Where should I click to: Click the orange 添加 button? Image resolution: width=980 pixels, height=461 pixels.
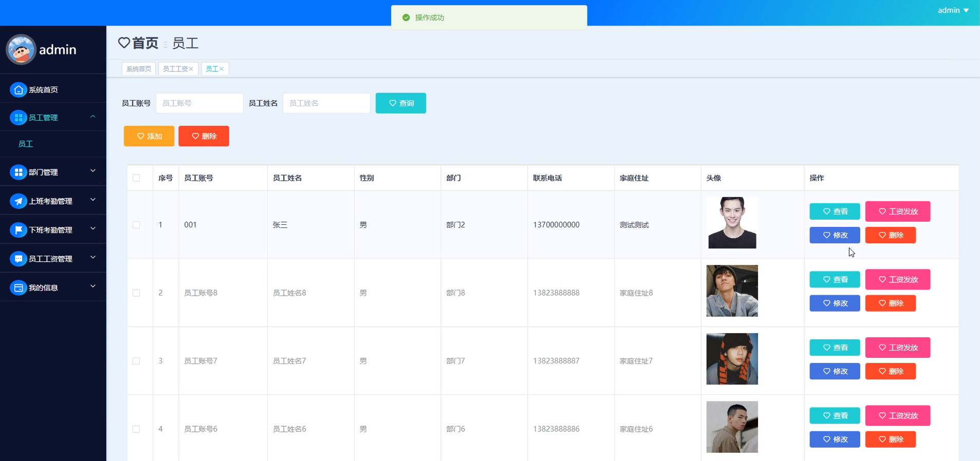pos(149,136)
